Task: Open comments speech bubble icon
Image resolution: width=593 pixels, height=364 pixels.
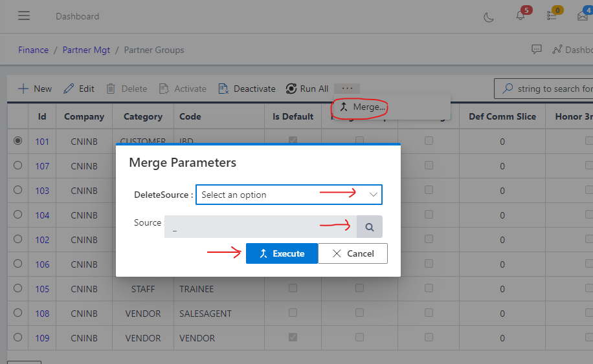Action: click(x=537, y=50)
